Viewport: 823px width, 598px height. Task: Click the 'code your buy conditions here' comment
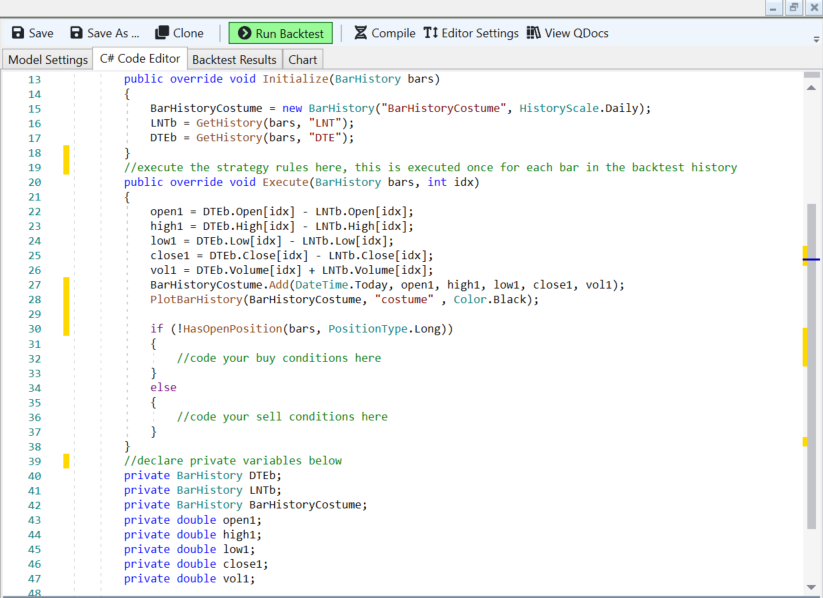point(278,358)
